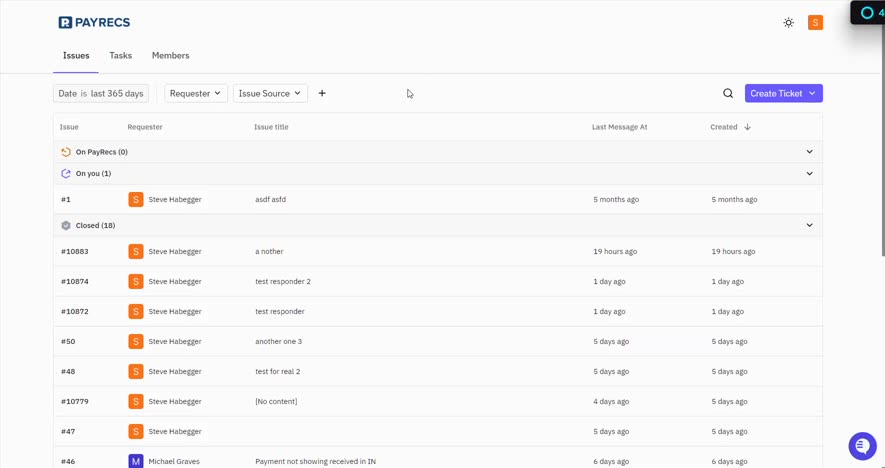
Task: Click the Issue title column header
Action: point(271,127)
